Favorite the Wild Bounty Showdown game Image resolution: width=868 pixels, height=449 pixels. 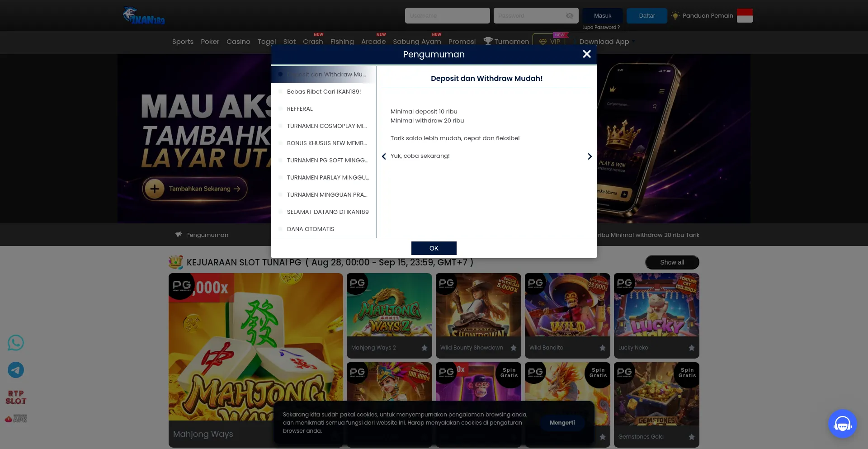pyautogui.click(x=514, y=348)
